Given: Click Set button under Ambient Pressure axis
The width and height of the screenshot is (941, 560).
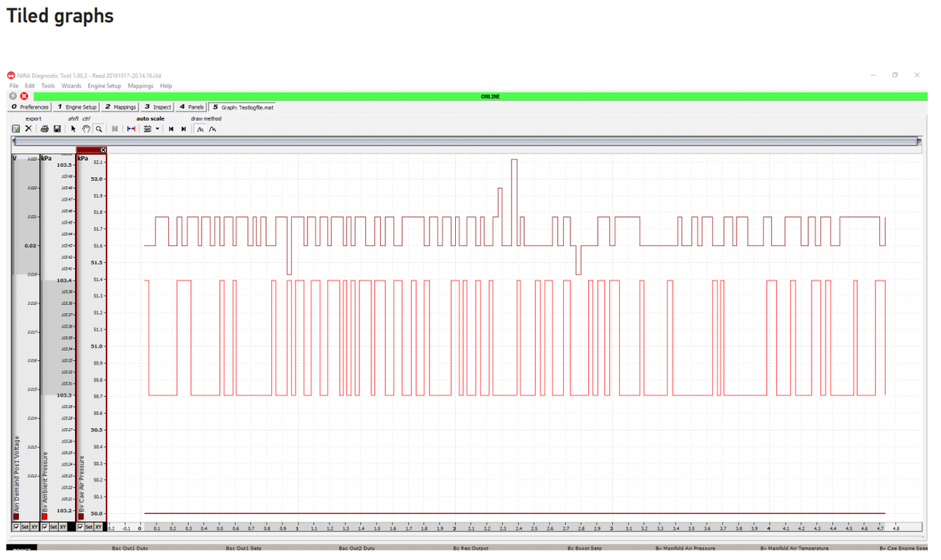Looking at the screenshot, I should (x=54, y=527).
